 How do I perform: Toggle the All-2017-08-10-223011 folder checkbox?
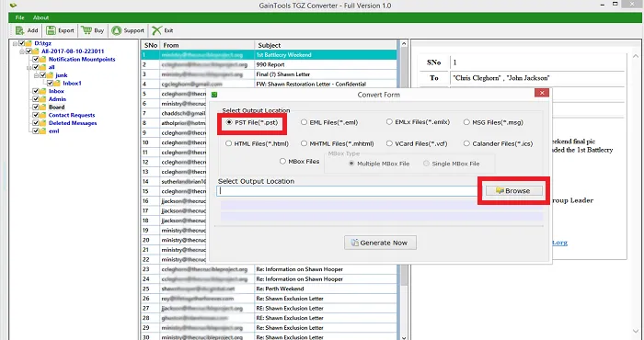29,51
